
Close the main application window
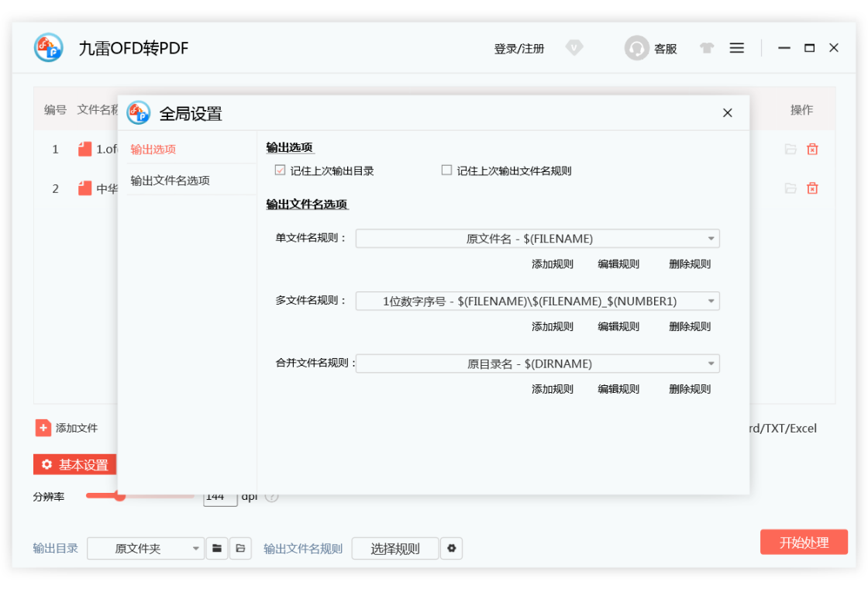pos(834,48)
